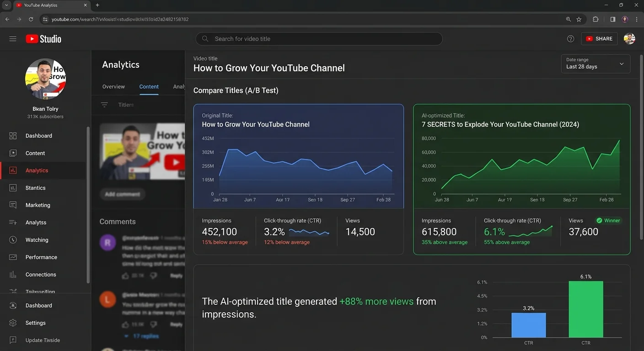The height and width of the screenshot is (351, 644).
Task: Select the Content tab
Action: pyautogui.click(x=149, y=86)
